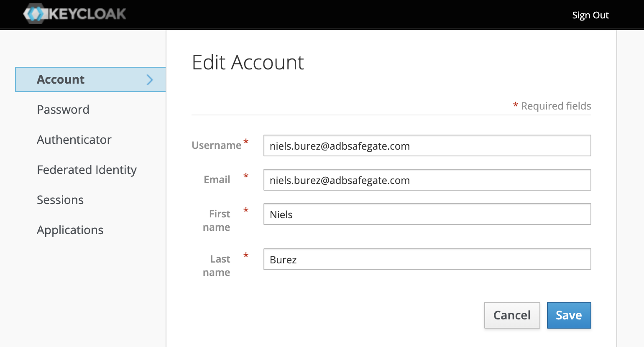This screenshot has width=644, height=347.
Task: Click the Last name label
Action: pyautogui.click(x=217, y=265)
